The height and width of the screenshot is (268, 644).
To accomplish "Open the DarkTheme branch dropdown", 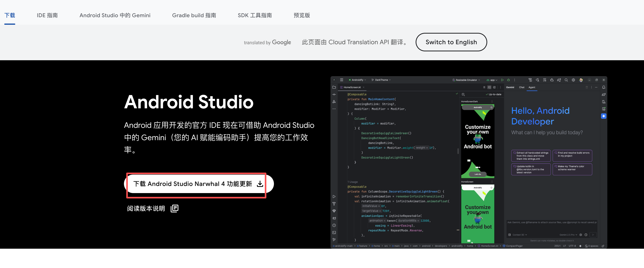I will tap(381, 80).
